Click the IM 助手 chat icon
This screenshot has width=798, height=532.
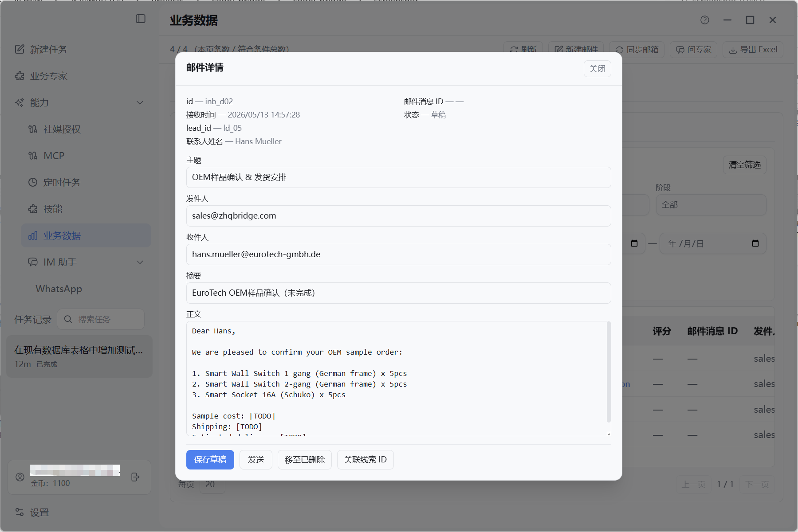pos(33,262)
